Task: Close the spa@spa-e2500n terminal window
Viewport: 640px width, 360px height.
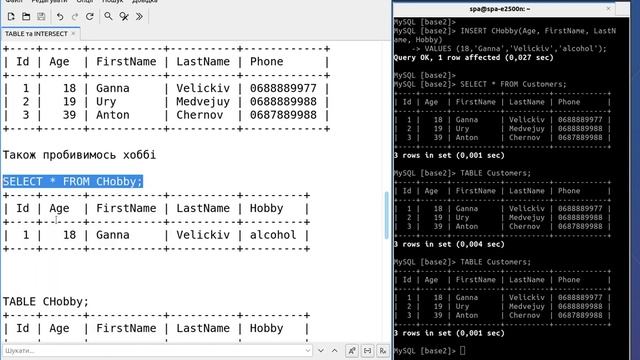Action: (x=608, y=8)
